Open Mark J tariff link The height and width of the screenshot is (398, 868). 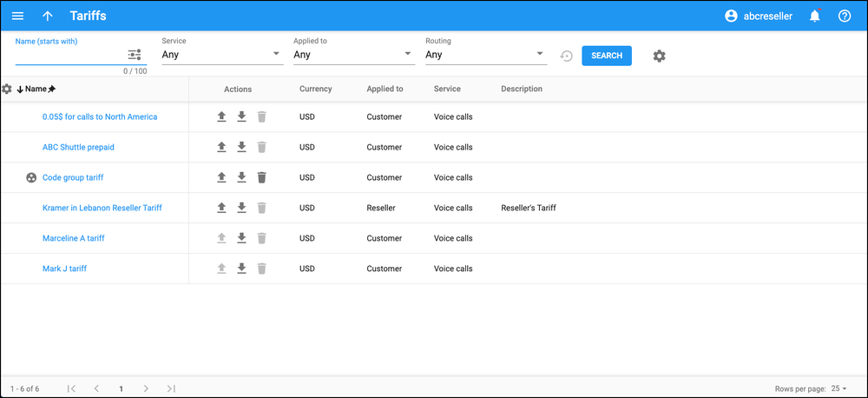tap(65, 269)
